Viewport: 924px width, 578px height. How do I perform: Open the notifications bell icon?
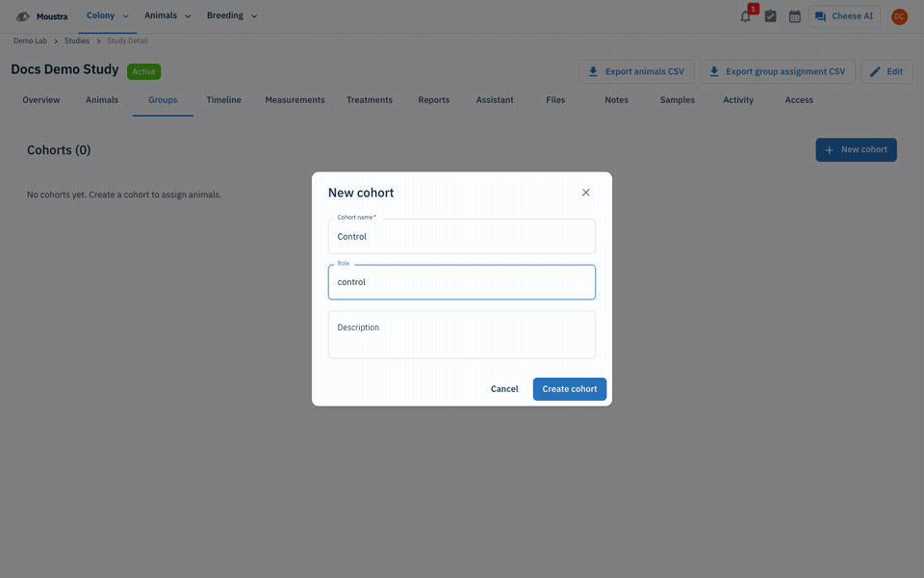point(745,16)
